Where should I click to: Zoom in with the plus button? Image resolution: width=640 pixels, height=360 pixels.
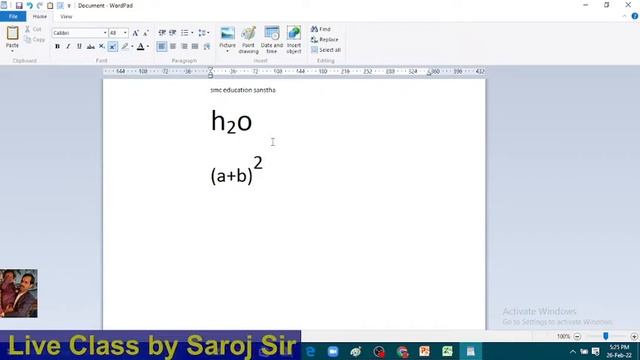[x=634, y=336]
